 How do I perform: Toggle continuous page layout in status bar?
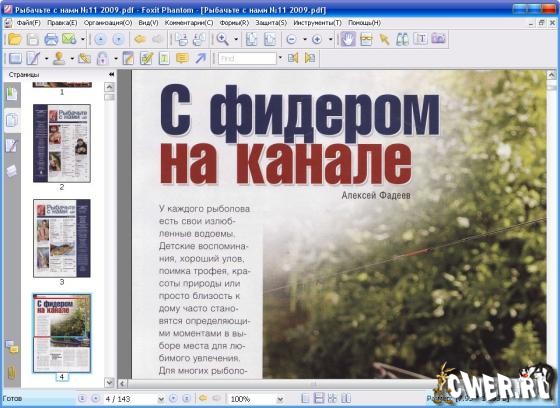[x=319, y=398]
